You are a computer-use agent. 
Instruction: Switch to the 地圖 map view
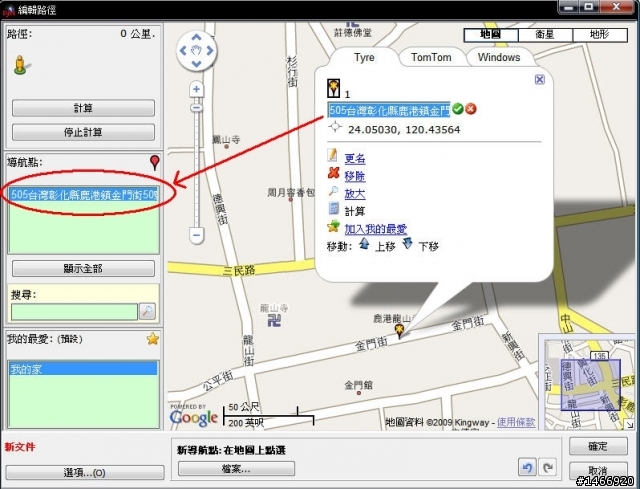pyautogui.click(x=491, y=35)
